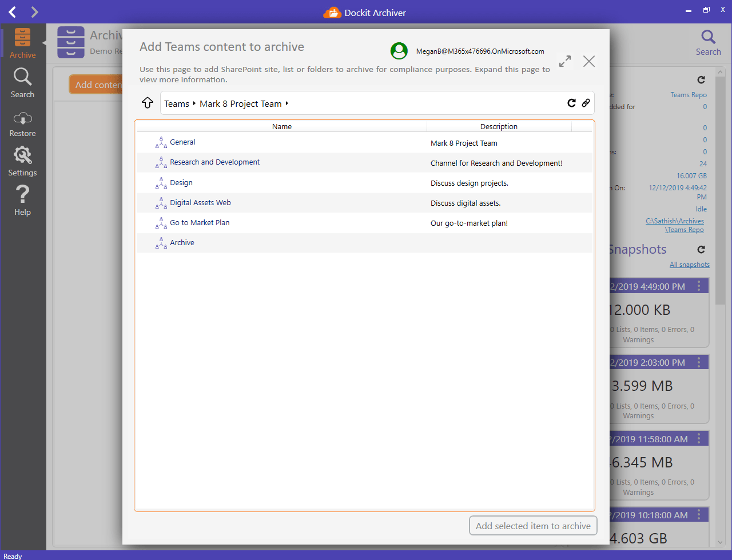The width and height of the screenshot is (732, 560).
Task: Click the scroll down arrow of snapshots scrollbar
Action: [x=719, y=542]
